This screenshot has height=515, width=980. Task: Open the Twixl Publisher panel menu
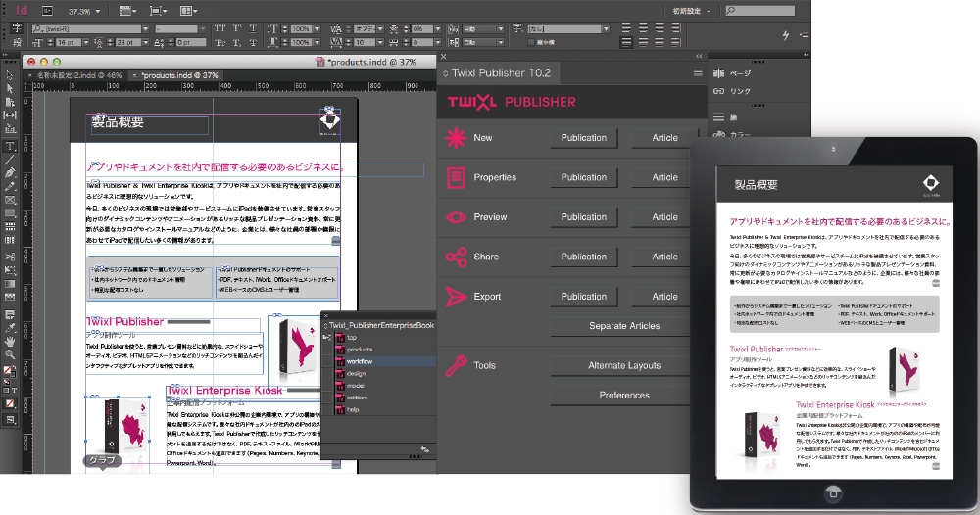(698, 73)
